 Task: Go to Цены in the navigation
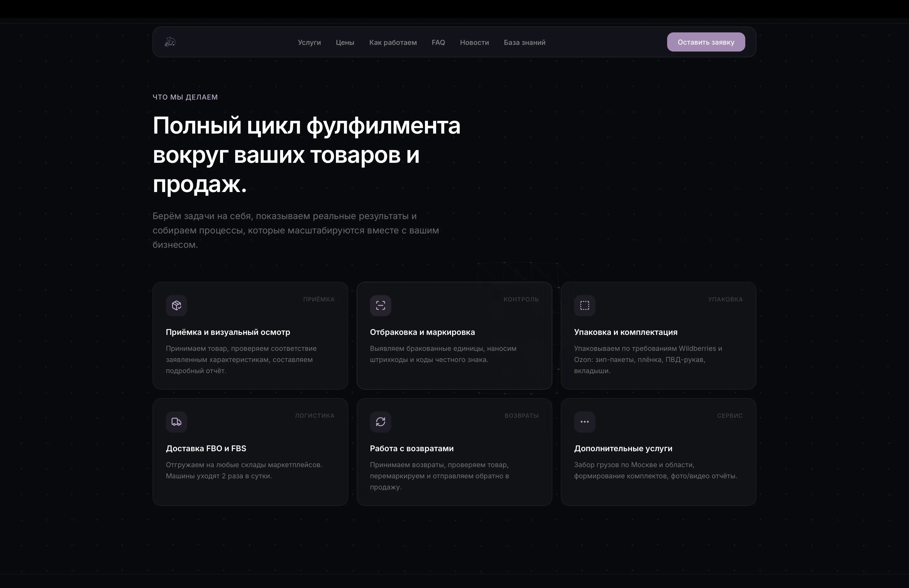(x=345, y=42)
